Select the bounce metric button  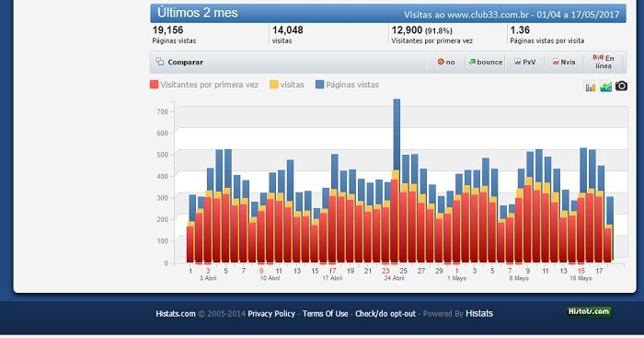coord(486,62)
